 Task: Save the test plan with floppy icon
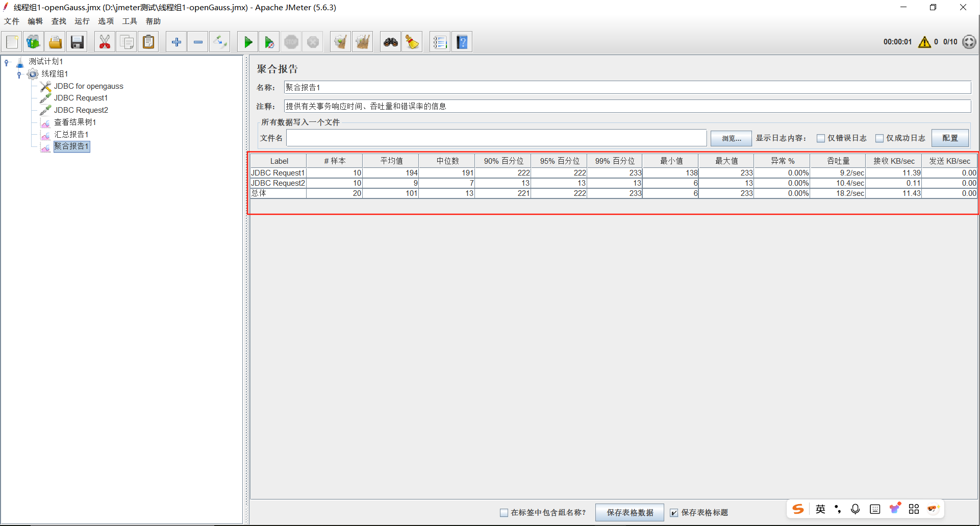click(x=77, y=42)
